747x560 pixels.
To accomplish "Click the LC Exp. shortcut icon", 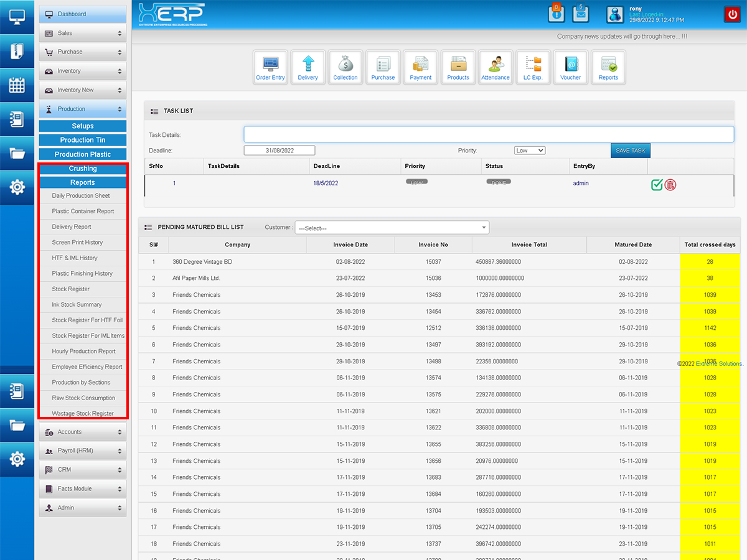I will point(533,67).
